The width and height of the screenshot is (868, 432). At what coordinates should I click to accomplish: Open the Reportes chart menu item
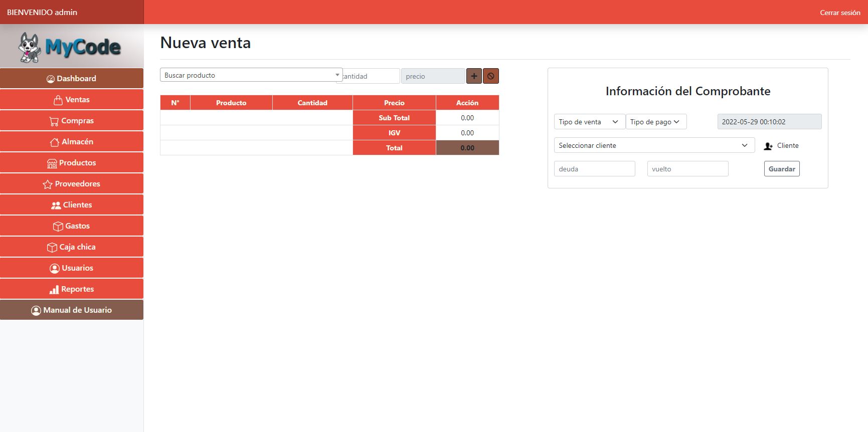point(72,289)
